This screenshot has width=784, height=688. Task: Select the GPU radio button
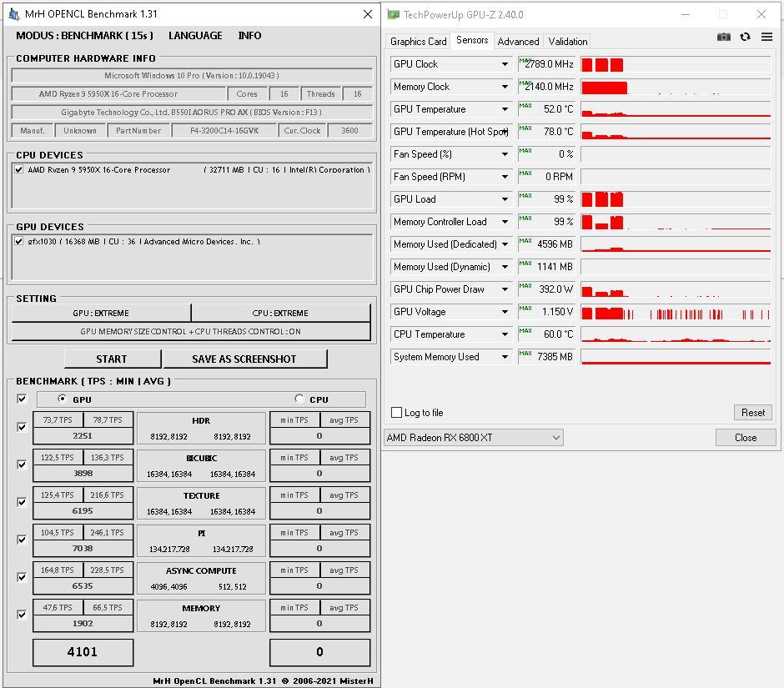[62, 399]
